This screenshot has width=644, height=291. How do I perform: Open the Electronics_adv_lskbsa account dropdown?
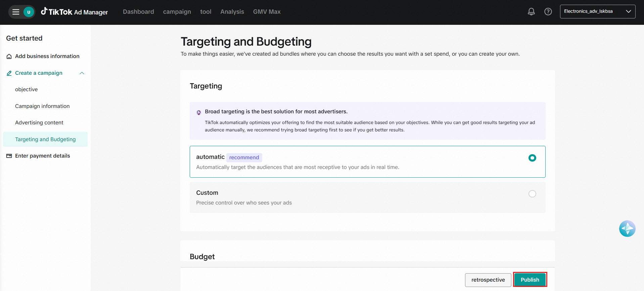597,11
